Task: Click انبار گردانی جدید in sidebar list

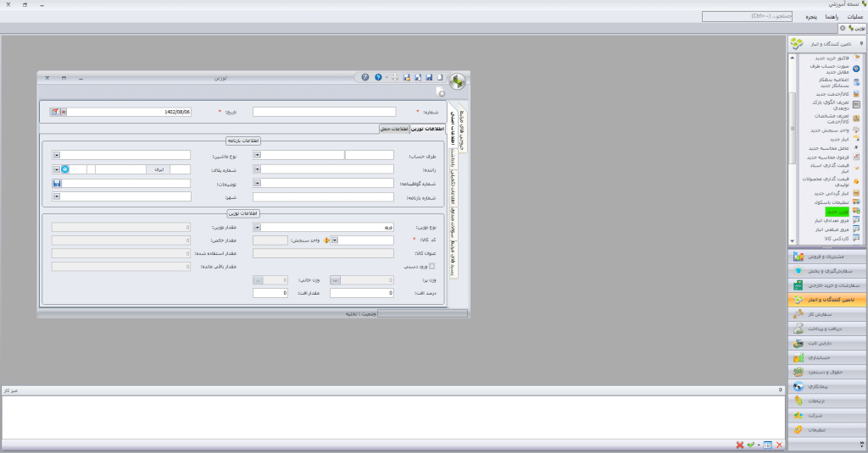Action: coord(832,194)
